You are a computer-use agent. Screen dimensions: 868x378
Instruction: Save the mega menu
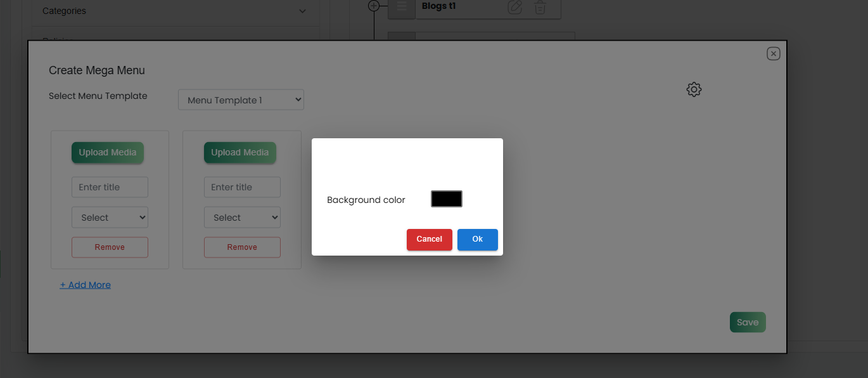(x=748, y=322)
